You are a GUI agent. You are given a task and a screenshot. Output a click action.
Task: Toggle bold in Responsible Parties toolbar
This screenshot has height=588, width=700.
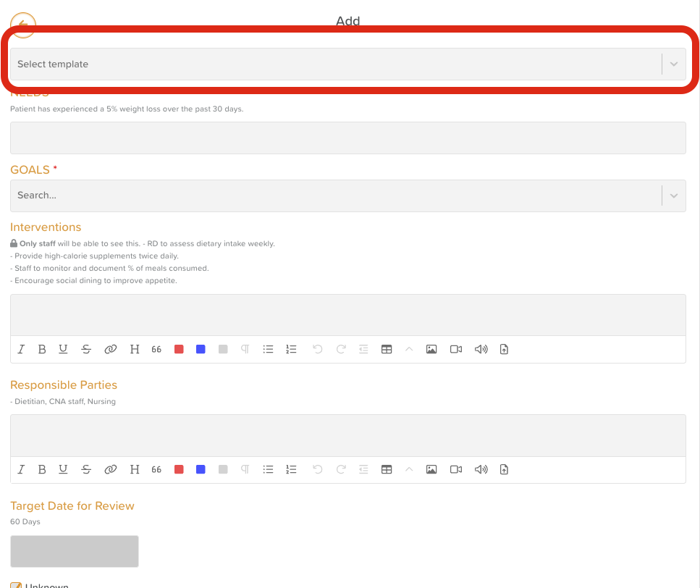tap(42, 469)
